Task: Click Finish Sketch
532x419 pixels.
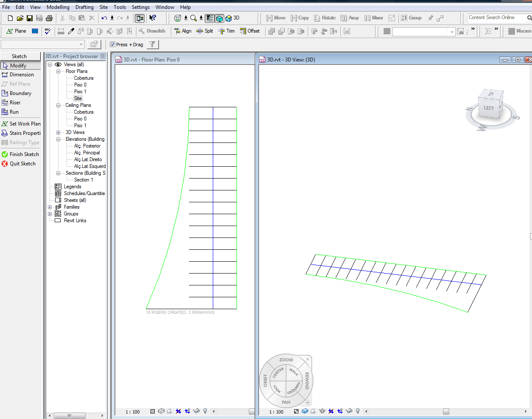Action: click(x=20, y=154)
